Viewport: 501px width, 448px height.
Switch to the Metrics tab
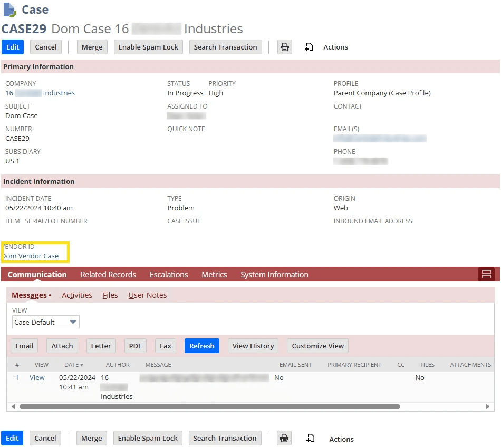[214, 275]
